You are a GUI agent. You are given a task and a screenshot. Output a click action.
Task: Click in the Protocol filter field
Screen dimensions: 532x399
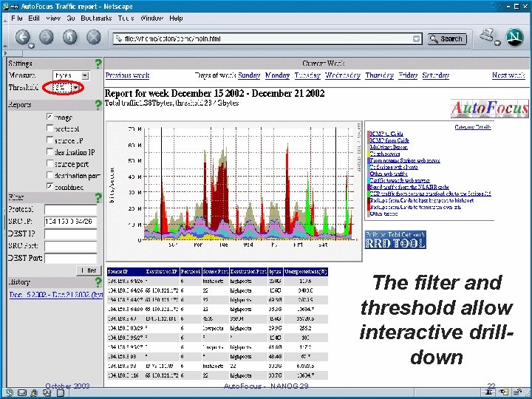[71, 209]
